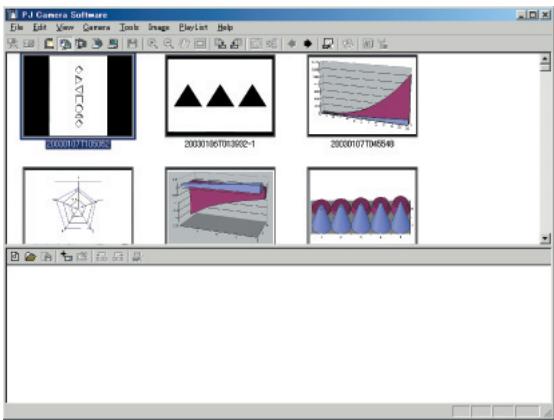
Task: Click the empty playlist list pane
Action: pos(278,334)
